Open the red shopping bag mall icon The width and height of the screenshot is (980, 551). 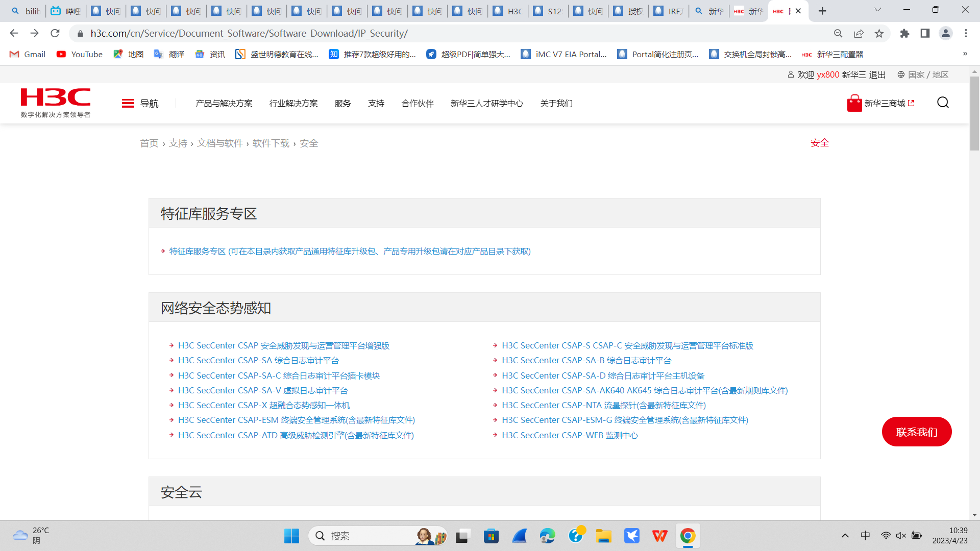(854, 104)
